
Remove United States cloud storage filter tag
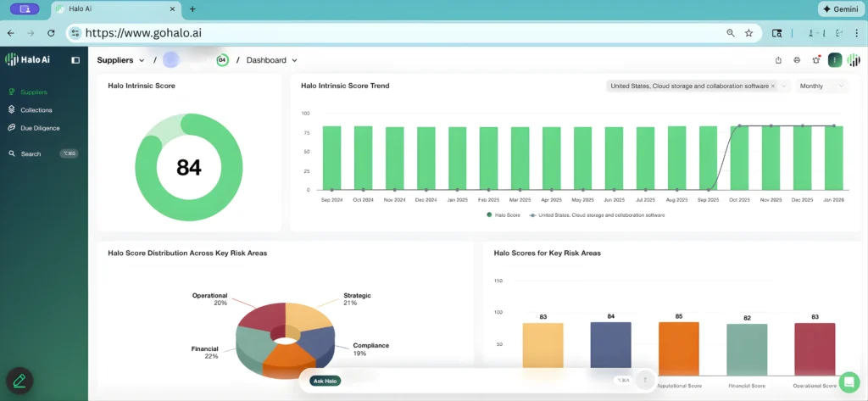tap(773, 86)
